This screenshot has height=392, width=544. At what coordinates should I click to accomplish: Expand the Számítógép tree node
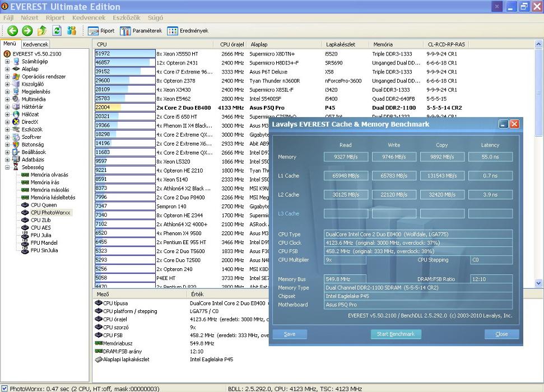[x=7, y=62]
